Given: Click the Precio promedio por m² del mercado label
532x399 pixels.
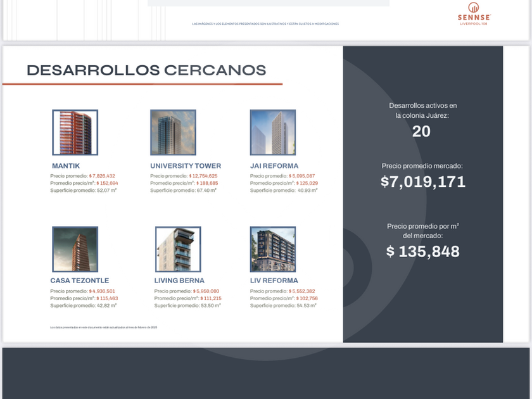Looking at the screenshot, I should click(x=423, y=231).
